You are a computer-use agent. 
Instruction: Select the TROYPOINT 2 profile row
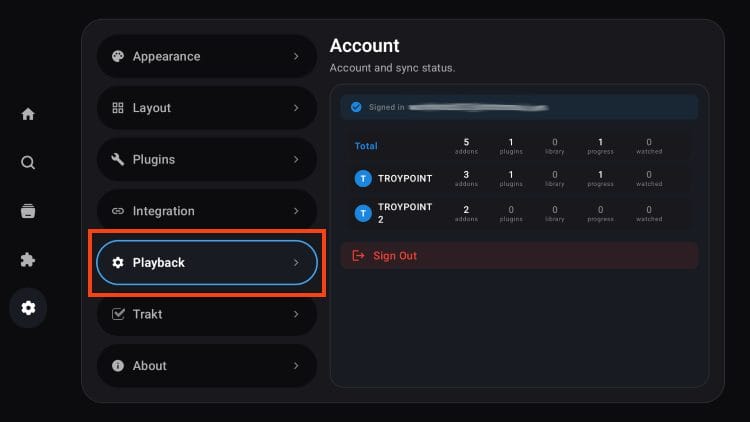coord(519,212)
